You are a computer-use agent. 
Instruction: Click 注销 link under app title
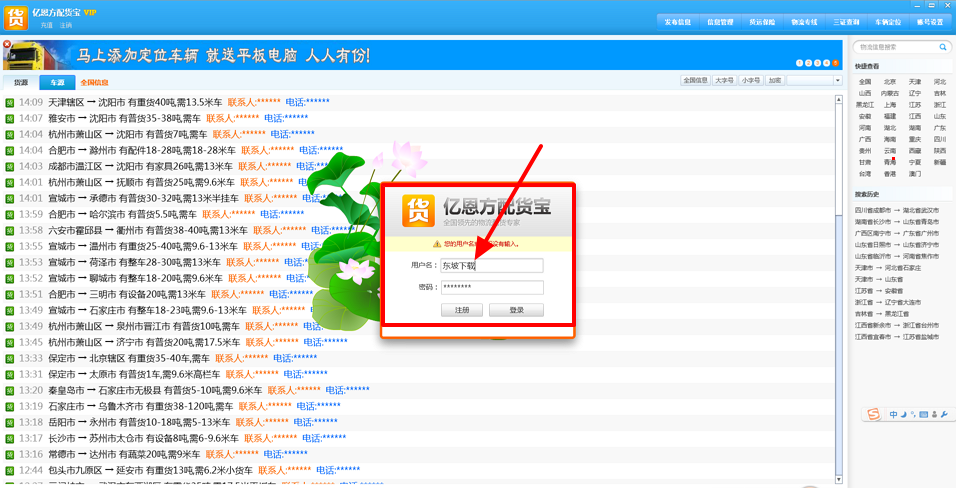(66, 26)
